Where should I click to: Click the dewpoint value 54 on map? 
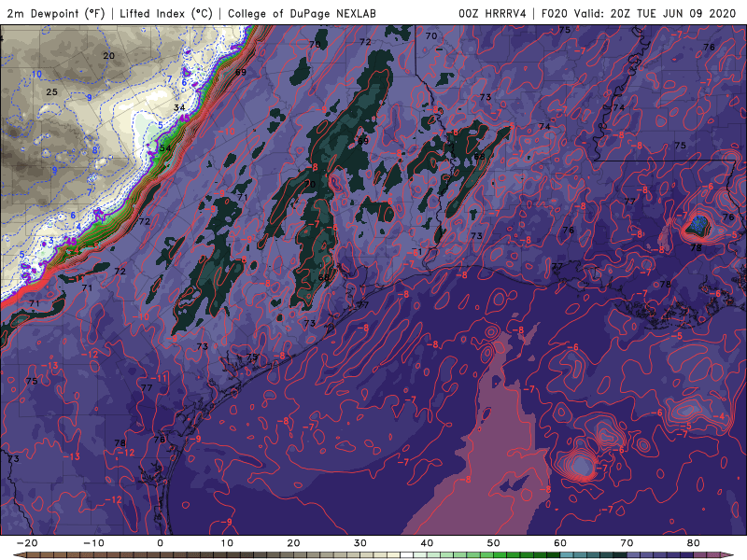[165, 148]
